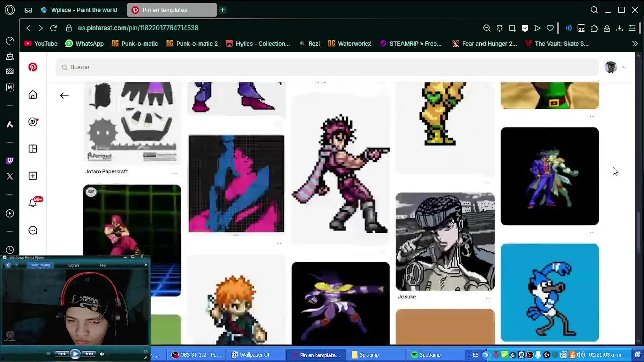Open the Hylics - Collection bookmark
Screen dimensions: 644x362
click(257, 44)
